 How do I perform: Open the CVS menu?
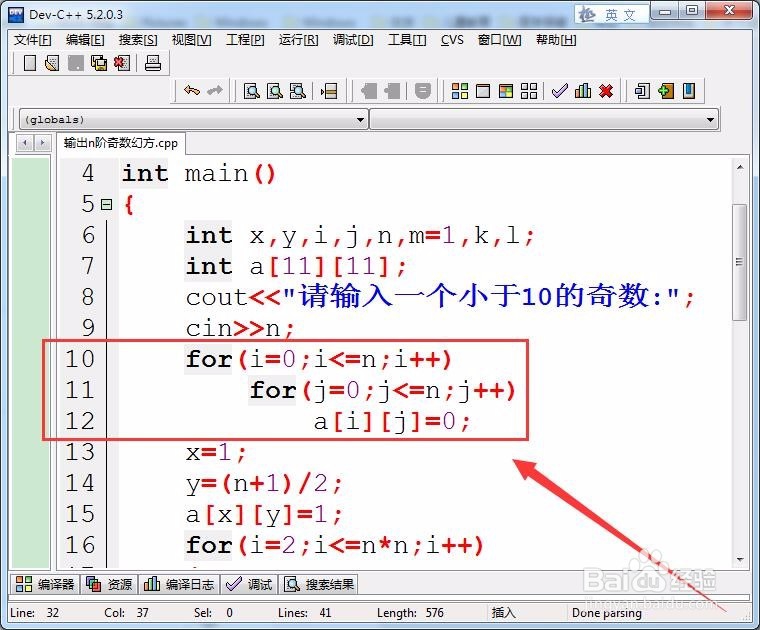coord(452,40)
